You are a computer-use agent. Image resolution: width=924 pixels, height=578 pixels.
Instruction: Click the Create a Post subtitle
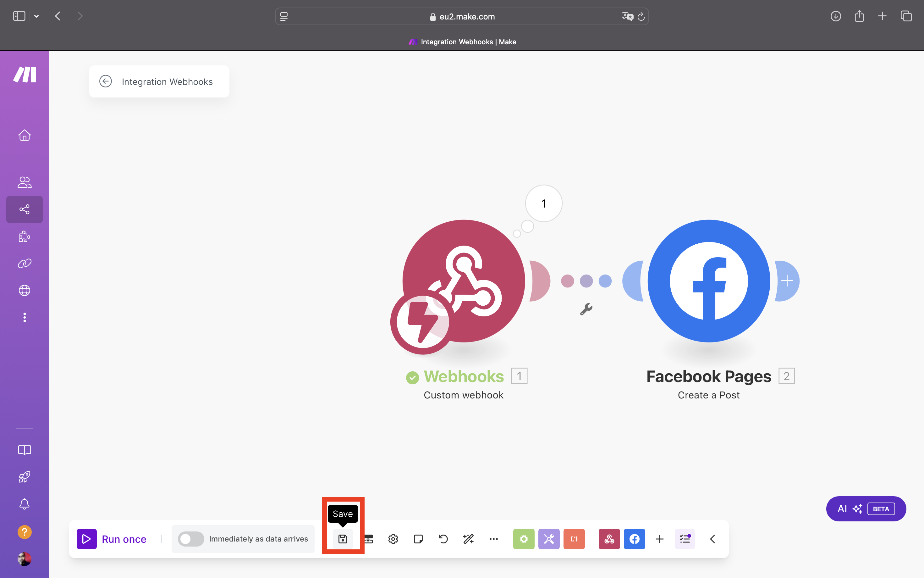coord(709,395)
